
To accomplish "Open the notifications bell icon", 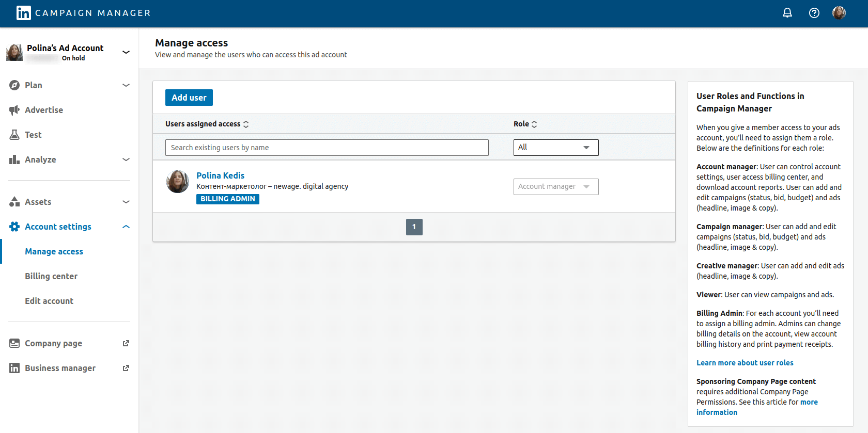I will (787, 13).
